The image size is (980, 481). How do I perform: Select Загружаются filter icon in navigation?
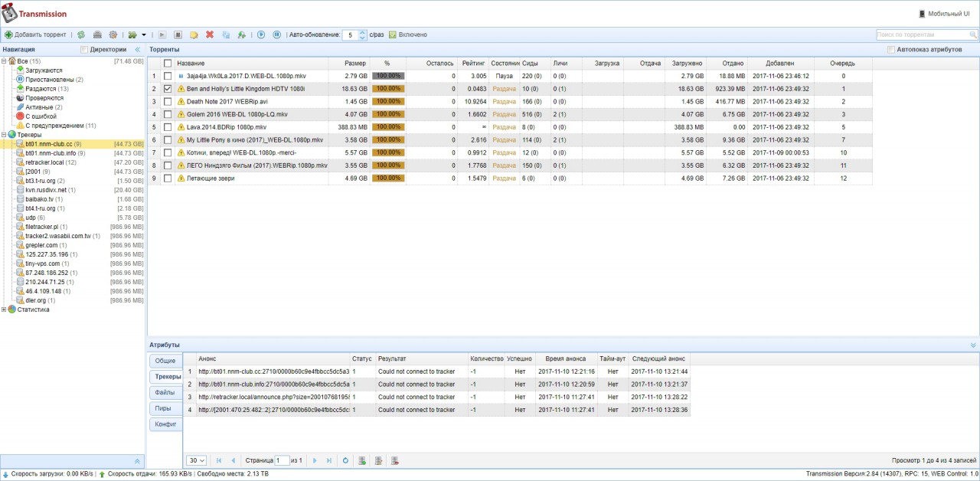coord(20,70)
